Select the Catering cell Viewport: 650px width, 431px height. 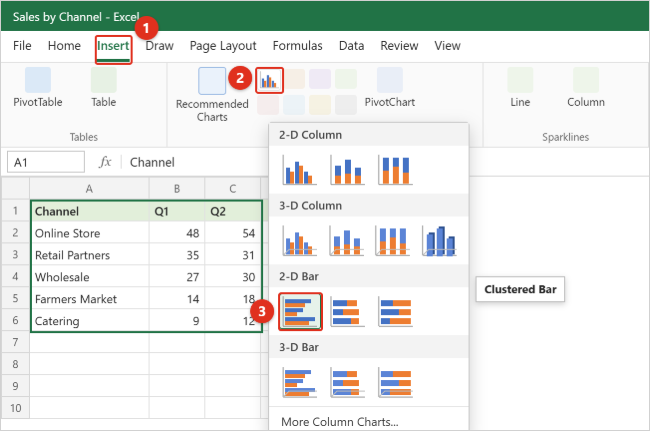click(90, 320)
